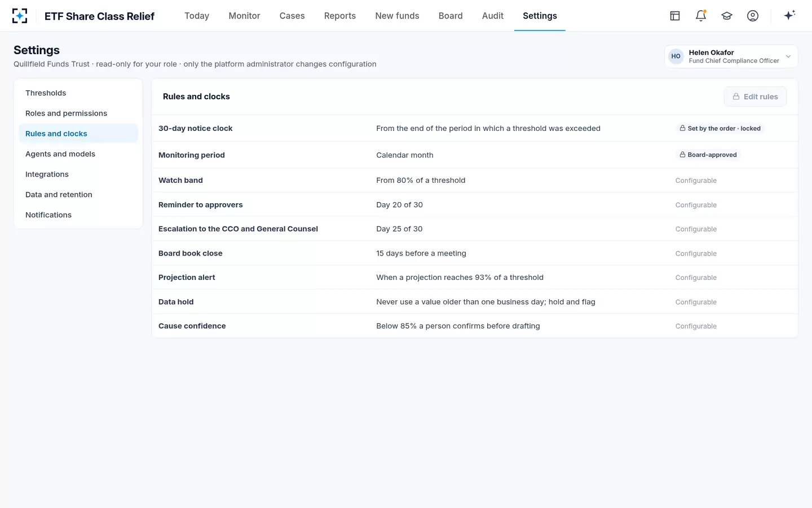Open Roles and permissions section

[x=78, y=113]
